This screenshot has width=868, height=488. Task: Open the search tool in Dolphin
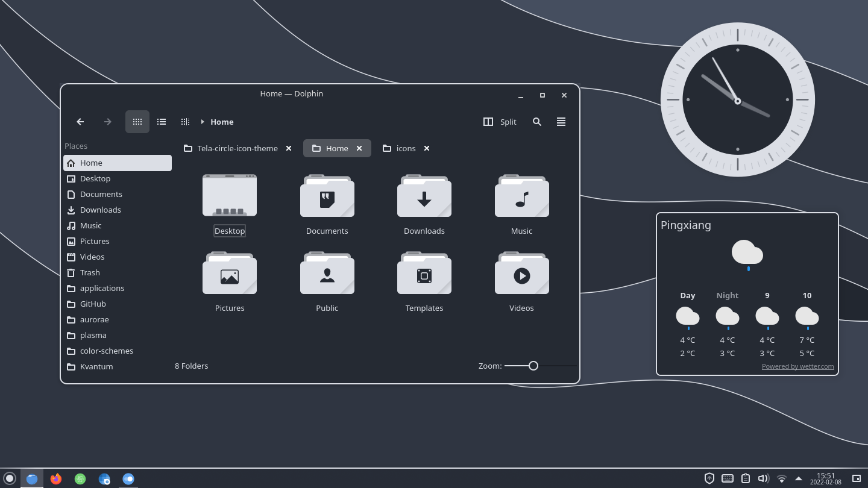(537, 122)
